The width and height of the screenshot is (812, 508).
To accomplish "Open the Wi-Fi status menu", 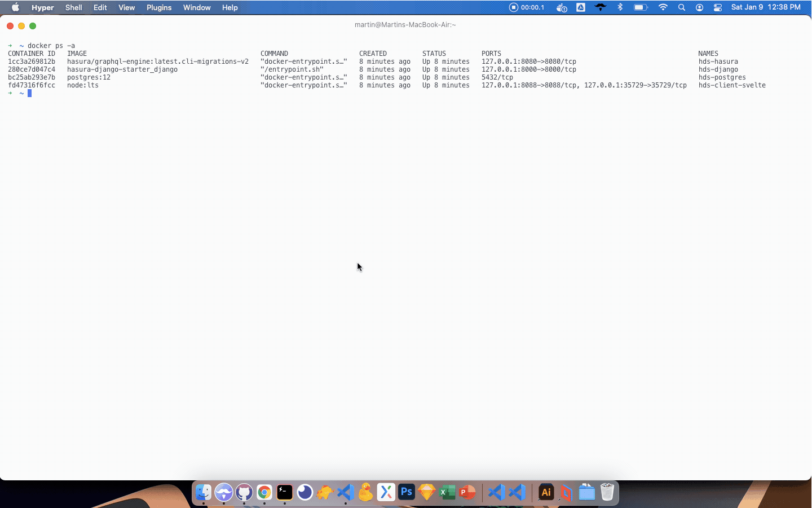I will click(663, 7).
